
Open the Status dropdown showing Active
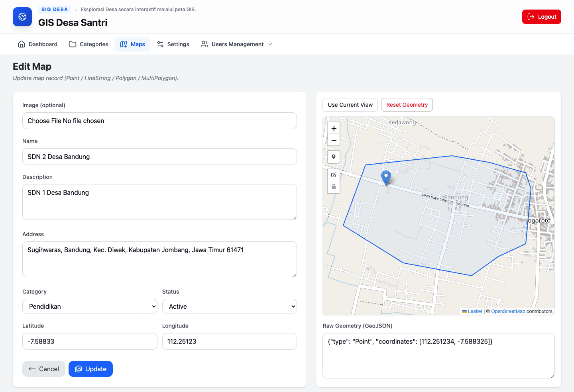click(x=229, y=306)
